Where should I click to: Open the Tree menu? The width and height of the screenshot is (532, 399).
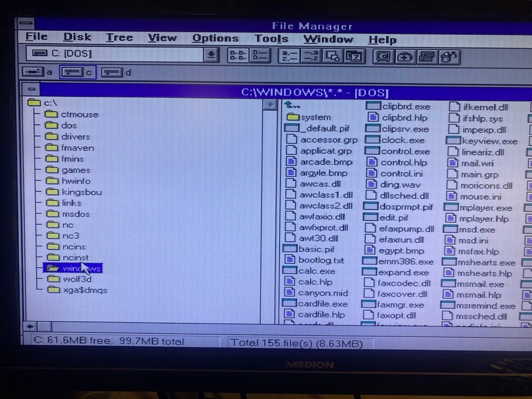point(119,37)
